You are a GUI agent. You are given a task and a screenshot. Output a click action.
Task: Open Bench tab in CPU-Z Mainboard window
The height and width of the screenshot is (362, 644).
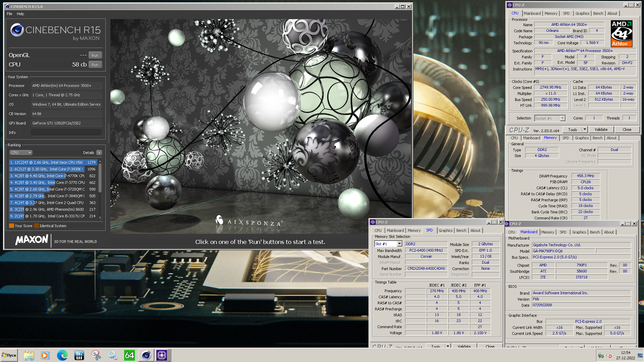(595, 232)
